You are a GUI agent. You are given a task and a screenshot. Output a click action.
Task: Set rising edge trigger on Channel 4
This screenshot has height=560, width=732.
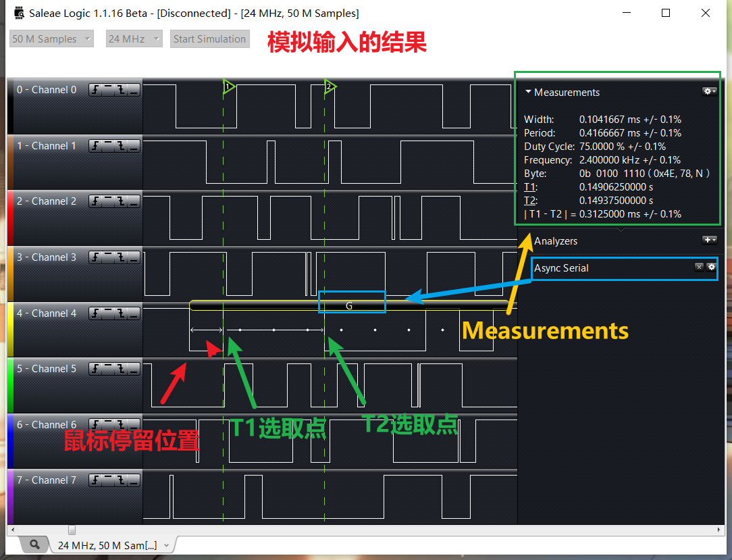(95, 313)
